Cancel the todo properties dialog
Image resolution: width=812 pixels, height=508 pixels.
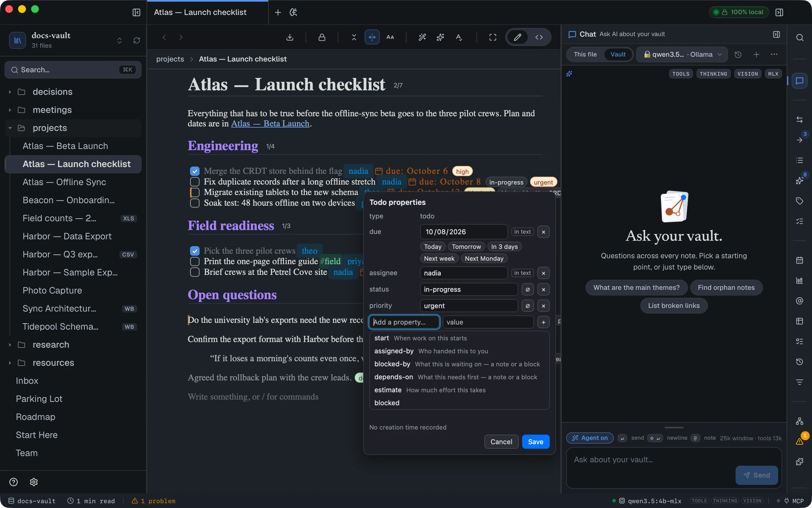click(x=501, y=442)
